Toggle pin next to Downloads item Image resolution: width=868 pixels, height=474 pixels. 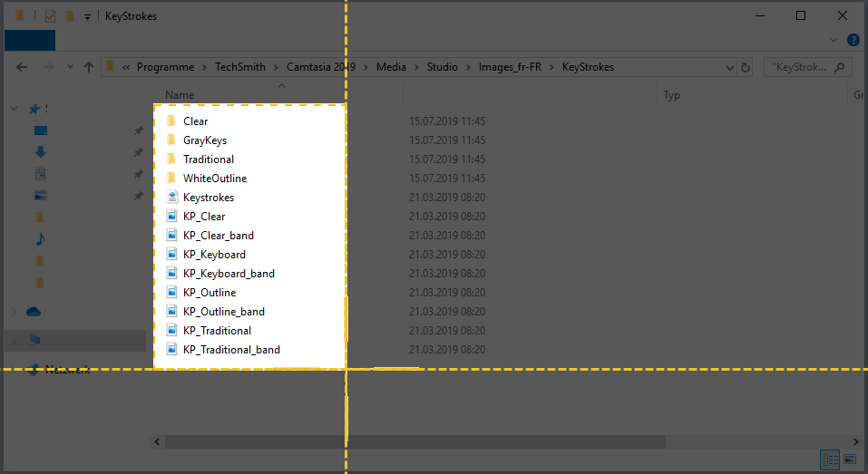tap(139, 152)
